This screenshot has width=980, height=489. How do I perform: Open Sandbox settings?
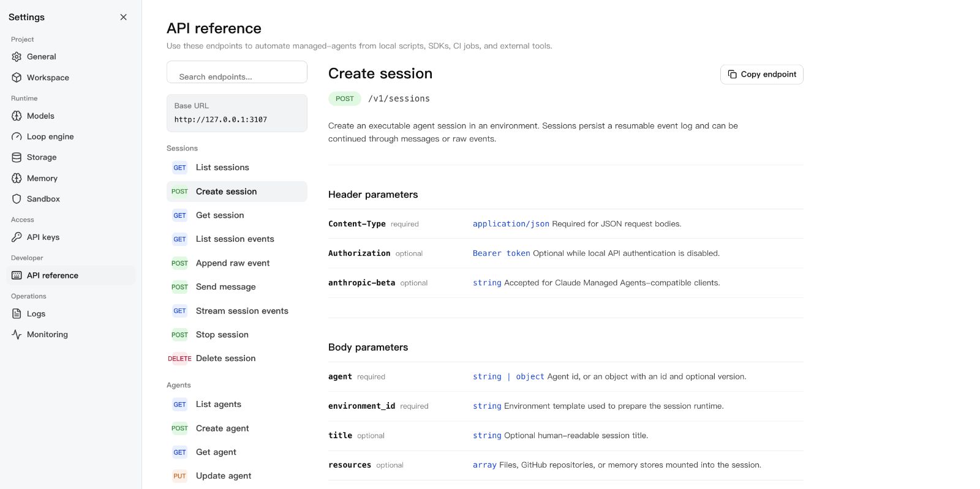(x=71, y=199)
